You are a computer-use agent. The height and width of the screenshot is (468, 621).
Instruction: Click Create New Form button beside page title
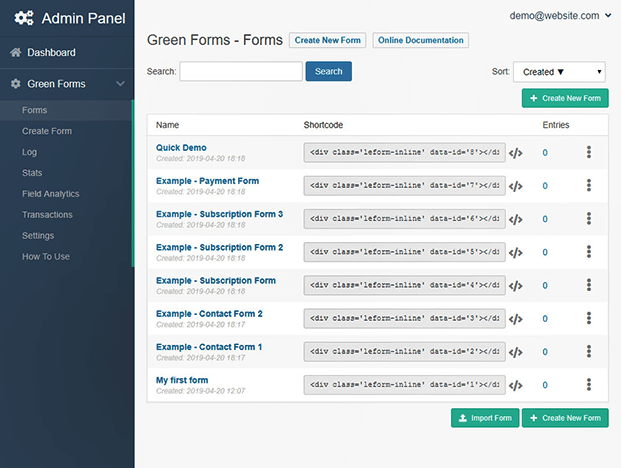(x=328, y=40)
